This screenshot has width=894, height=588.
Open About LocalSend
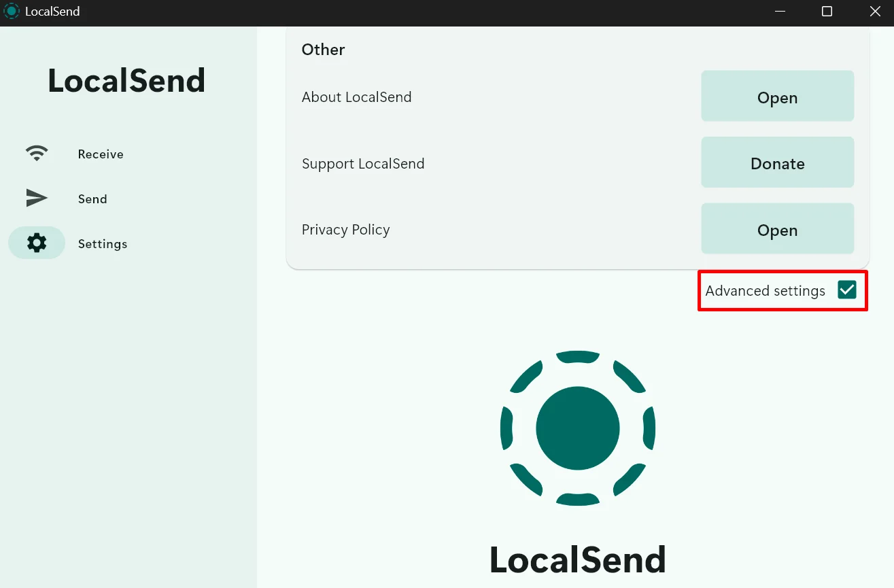[x=777, y=97]
